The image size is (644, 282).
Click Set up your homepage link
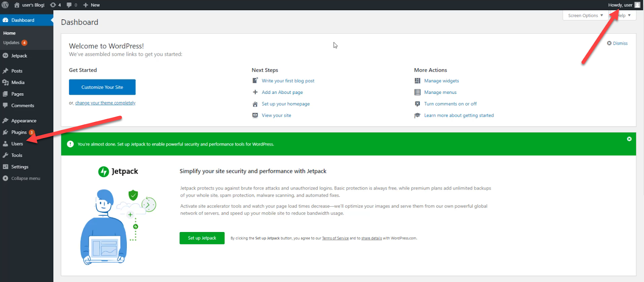click(286, 104)
